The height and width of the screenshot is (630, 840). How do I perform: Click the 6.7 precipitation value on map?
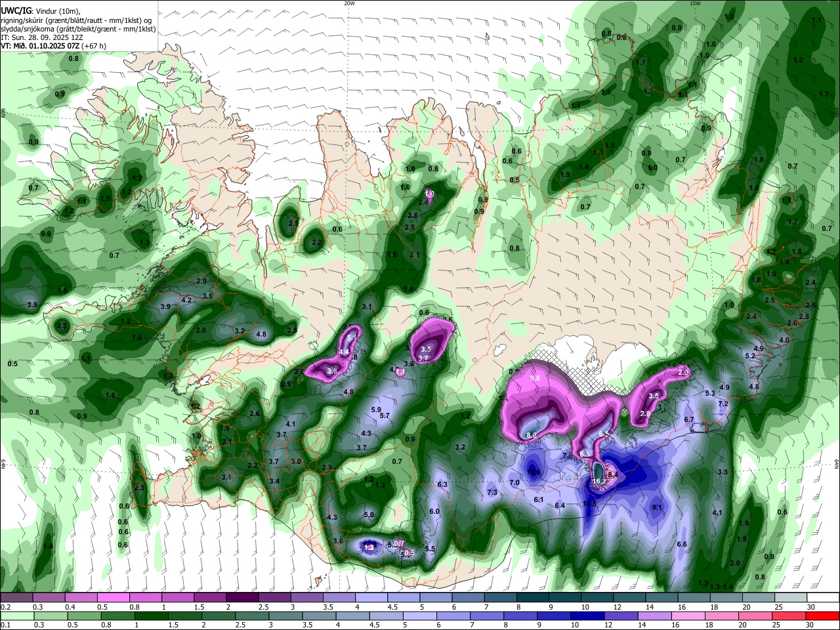(x=689, y=419)
